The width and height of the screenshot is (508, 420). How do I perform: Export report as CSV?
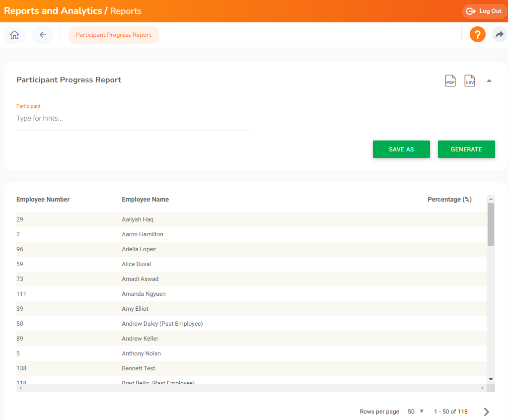470,80
